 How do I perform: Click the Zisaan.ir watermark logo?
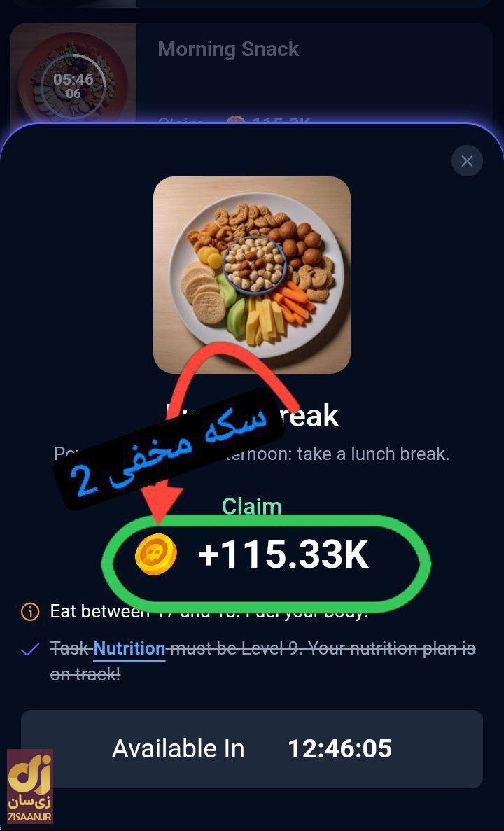point(29,786)
